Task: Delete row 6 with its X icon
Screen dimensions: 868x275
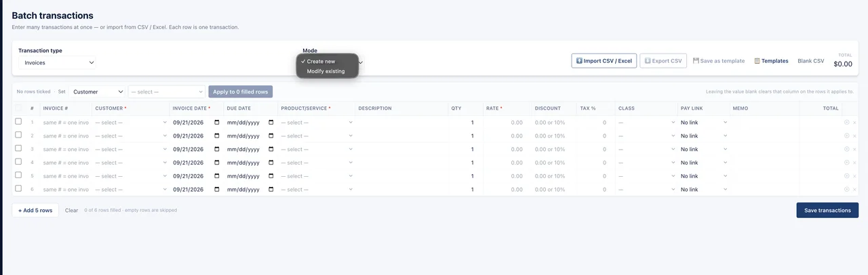Action: tap(854, 190)
